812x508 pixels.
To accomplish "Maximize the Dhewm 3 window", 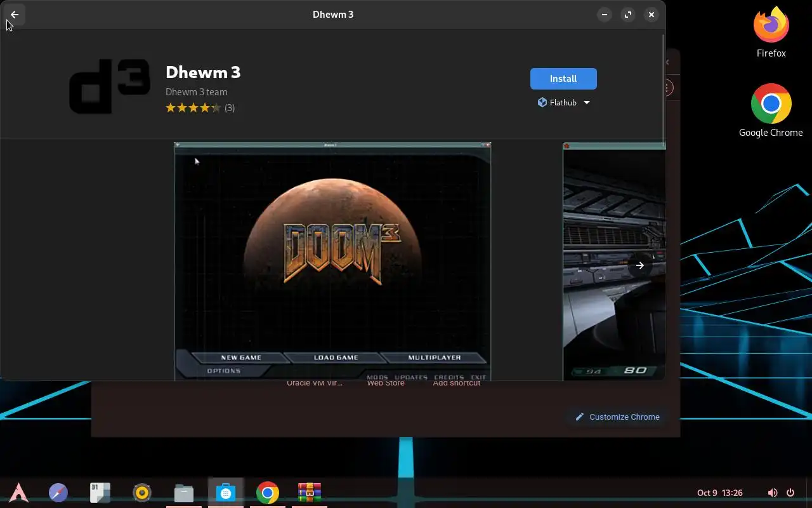I will click(x=628, y=15).
